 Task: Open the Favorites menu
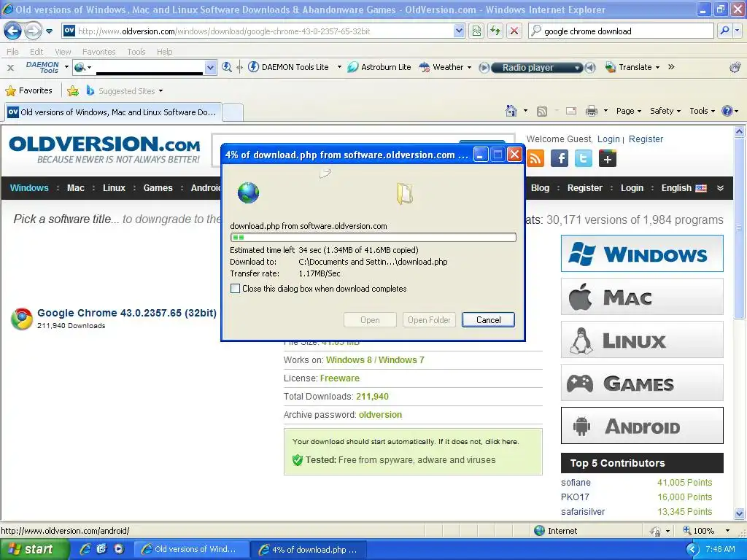[x=99, y=52]
